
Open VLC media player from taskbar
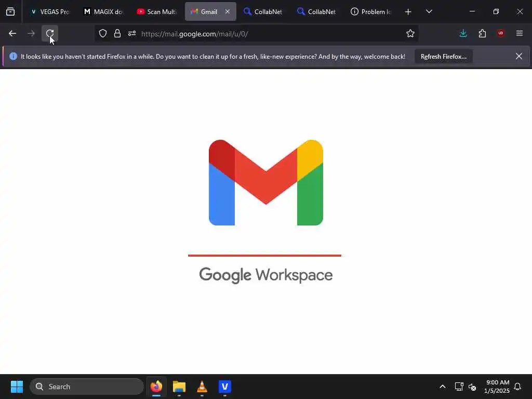pyautogui.click(x=202, y=387)
